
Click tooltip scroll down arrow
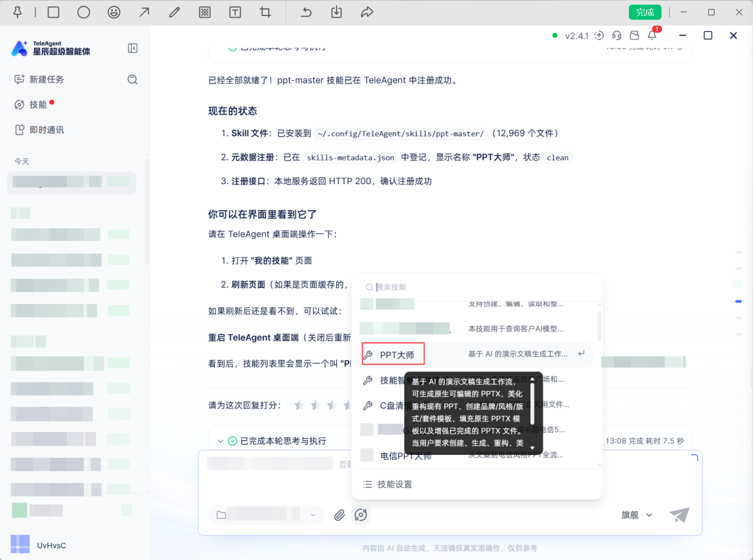tap(532, 448)
